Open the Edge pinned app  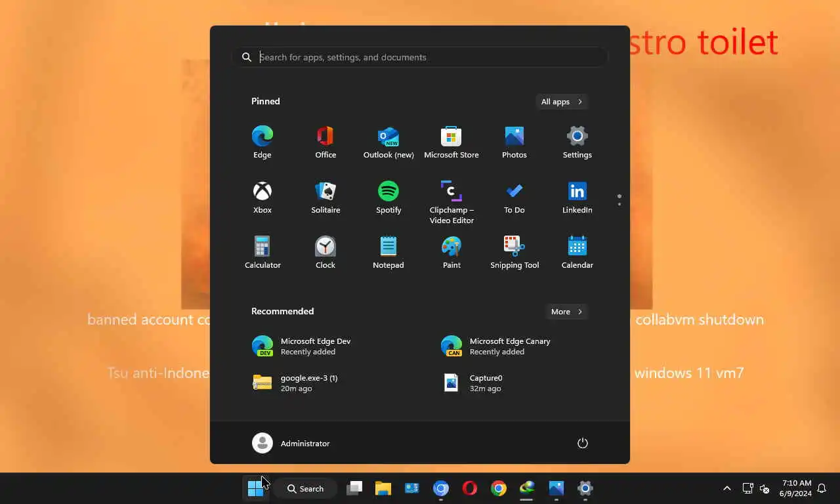tap(262, 142)
